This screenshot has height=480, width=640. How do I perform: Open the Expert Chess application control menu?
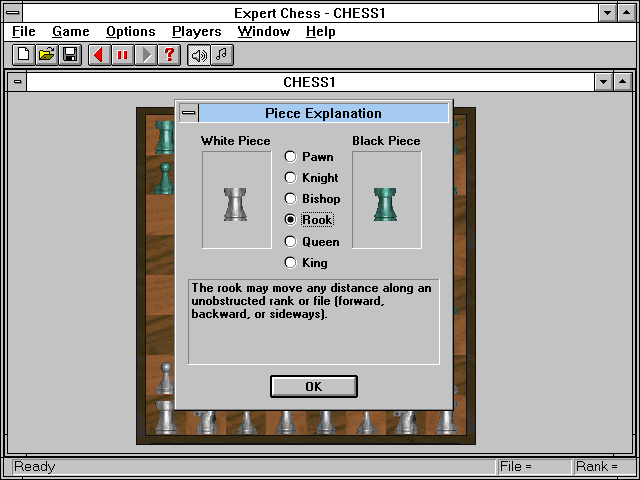tap(13, 13)
